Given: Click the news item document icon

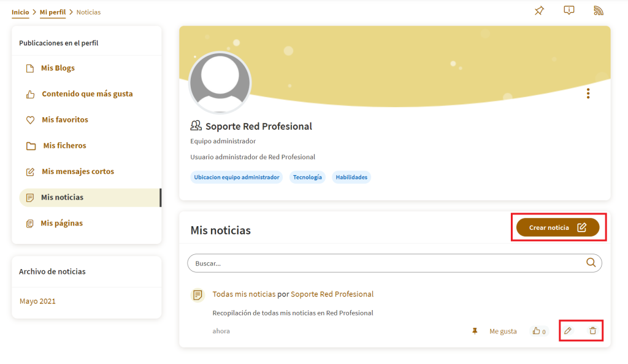Looking at the screenshot, I should (197, 295).
